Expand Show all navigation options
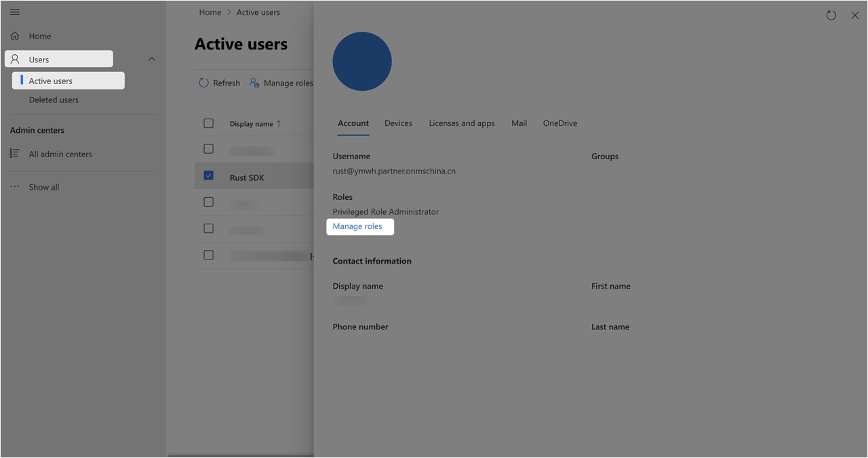 coord(43,186)
